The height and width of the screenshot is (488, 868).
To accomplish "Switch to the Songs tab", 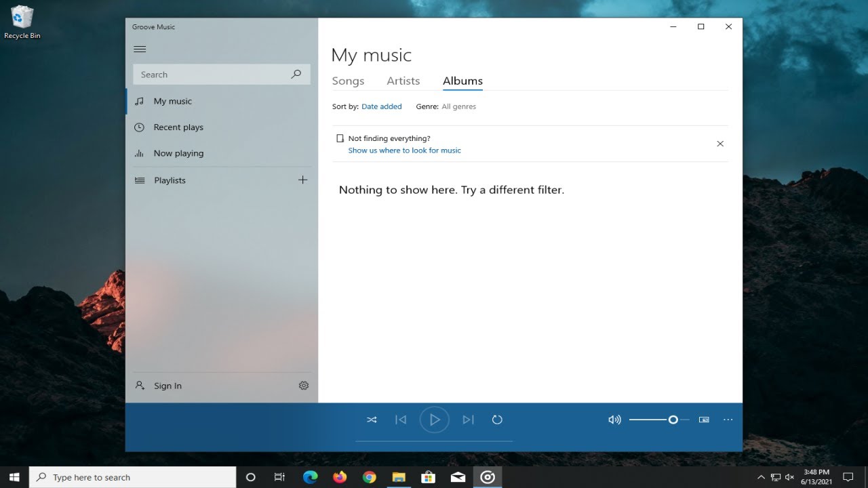I will click(x=348, y=81).
